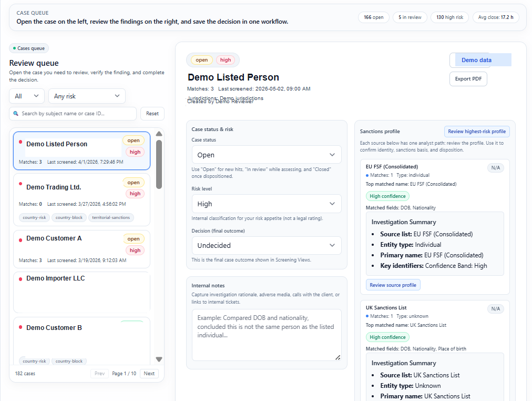This screenshot has width=532, height=401.
Task: Open the Demo Listed Person case card
Action: click(x=81, y=151)
